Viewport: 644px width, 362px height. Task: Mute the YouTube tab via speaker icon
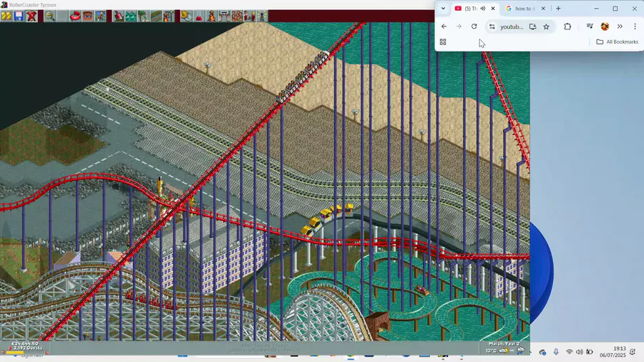[x=483, y=8]
